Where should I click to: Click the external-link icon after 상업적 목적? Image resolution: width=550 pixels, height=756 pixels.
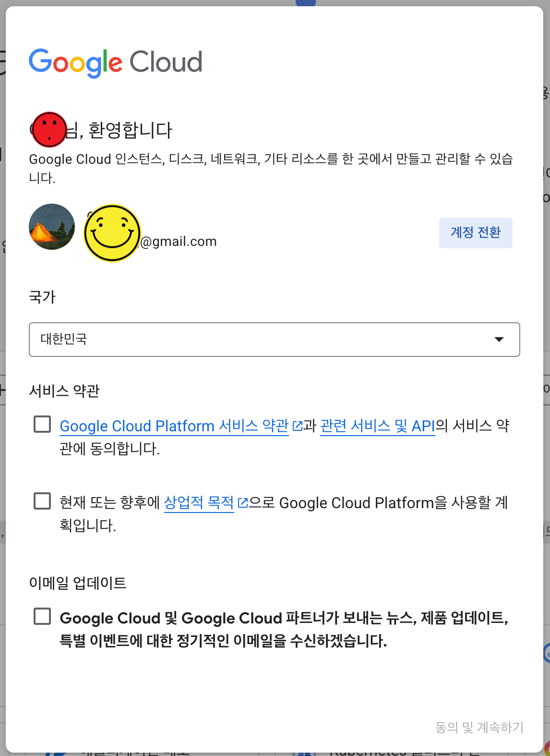pyautogui.click(x=243, y=503)
